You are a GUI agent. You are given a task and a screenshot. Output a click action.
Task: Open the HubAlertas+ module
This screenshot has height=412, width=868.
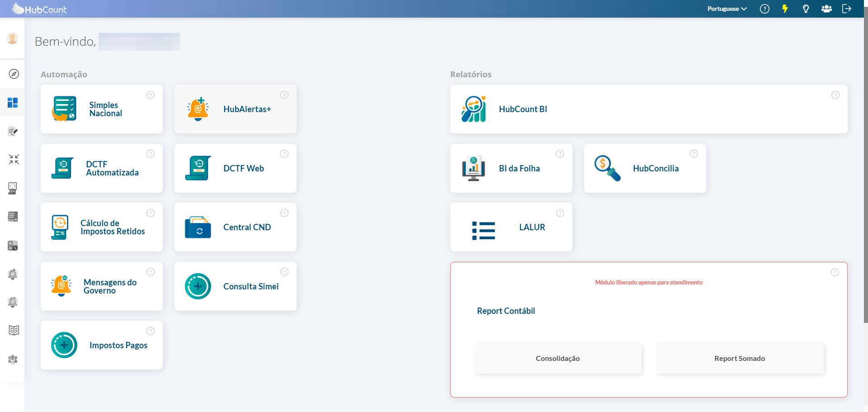[x=236, y=109]
